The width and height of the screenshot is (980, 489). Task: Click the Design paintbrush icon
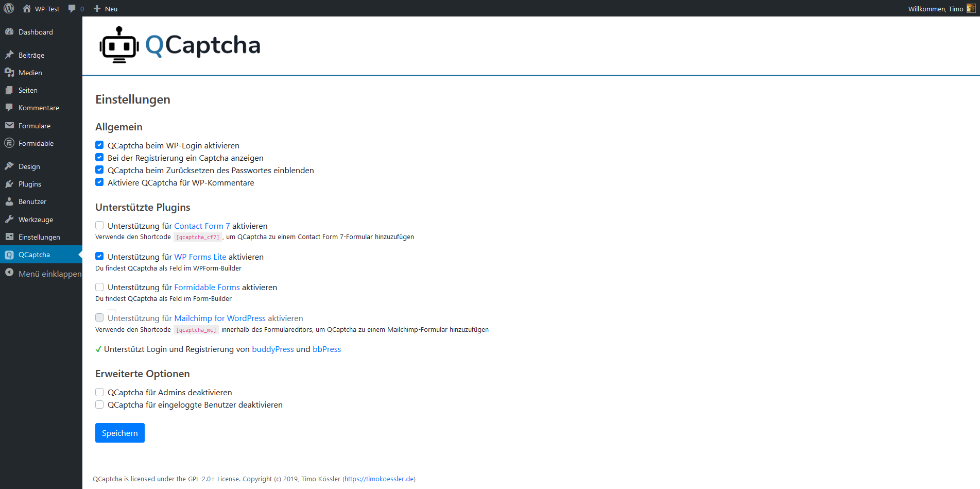pos(9,166)
